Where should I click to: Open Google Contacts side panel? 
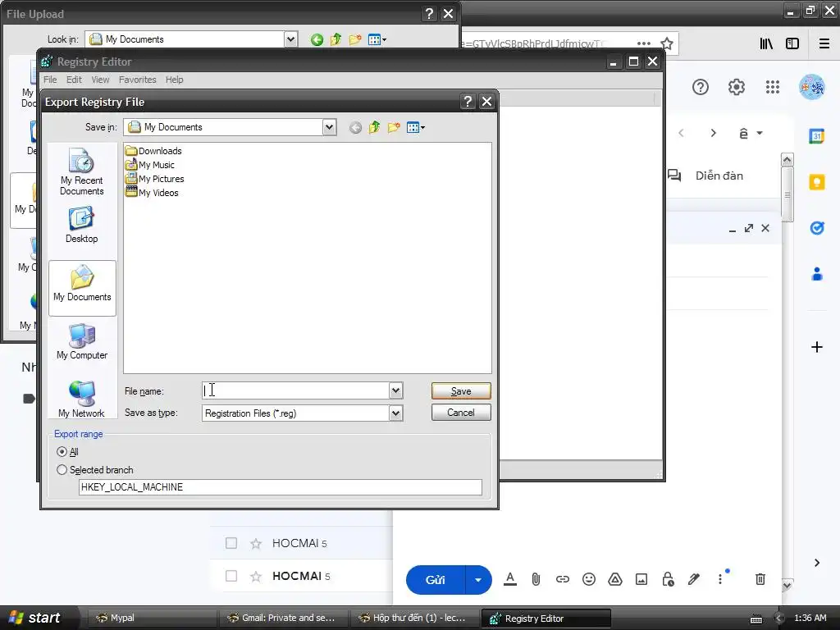click(x=816, y=274)
